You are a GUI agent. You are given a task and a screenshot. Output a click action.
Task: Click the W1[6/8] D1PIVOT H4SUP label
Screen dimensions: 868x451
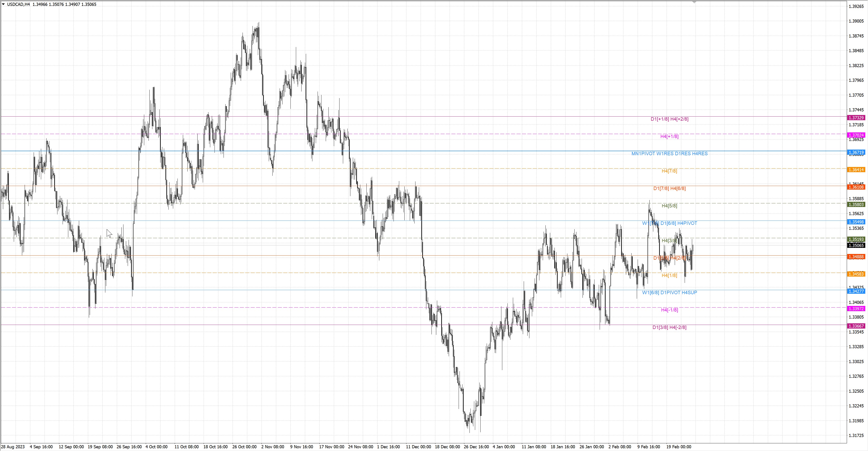click(x=669, y=292)
